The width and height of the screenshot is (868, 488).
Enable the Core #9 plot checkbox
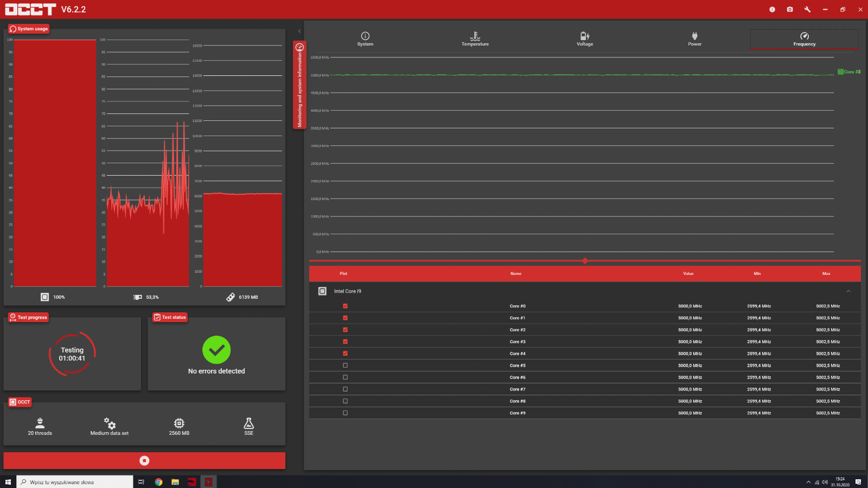click(345, 413)
